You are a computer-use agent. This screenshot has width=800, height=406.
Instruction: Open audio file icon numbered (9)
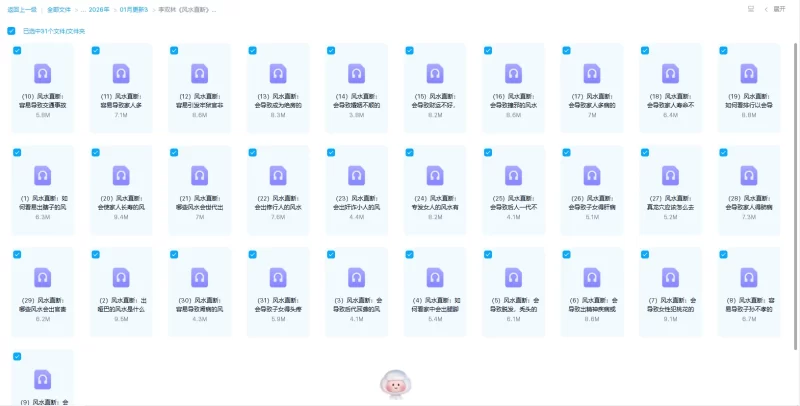pos(43,379)
